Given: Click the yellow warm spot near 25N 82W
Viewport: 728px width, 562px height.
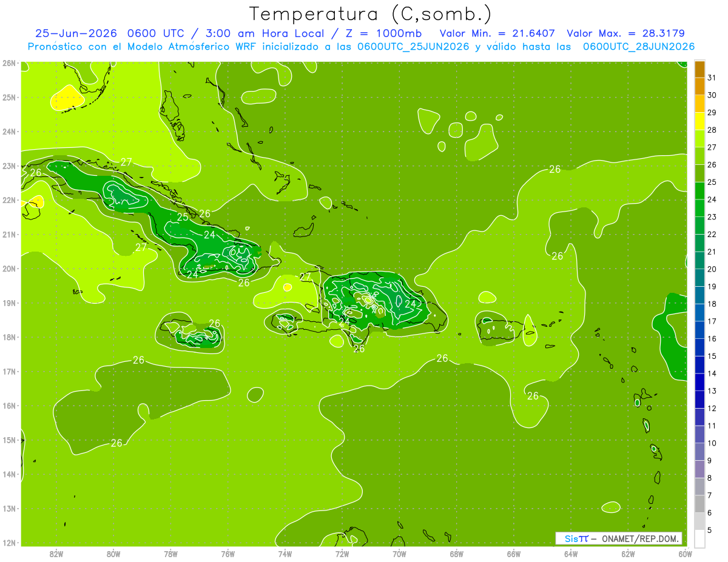Looking at the screenshot, I should [x=67, y=98].
